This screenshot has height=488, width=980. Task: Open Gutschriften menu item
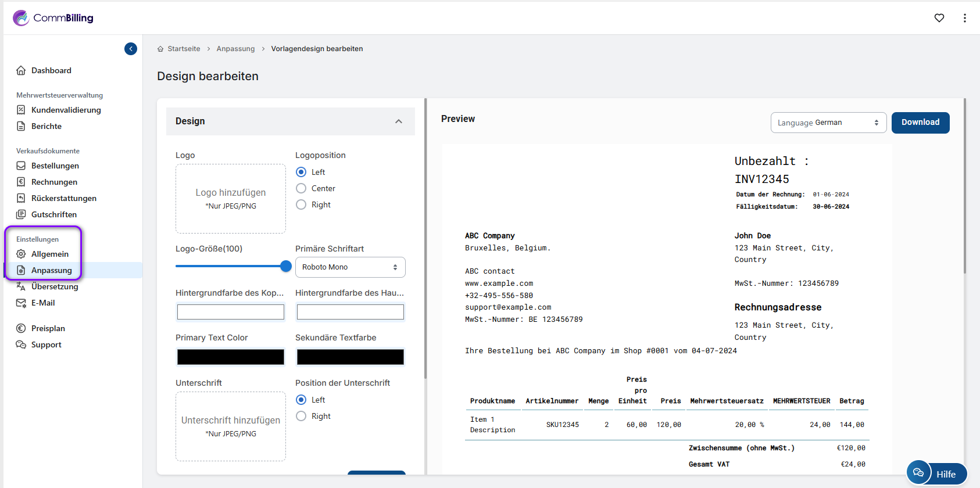coord(54,214)
